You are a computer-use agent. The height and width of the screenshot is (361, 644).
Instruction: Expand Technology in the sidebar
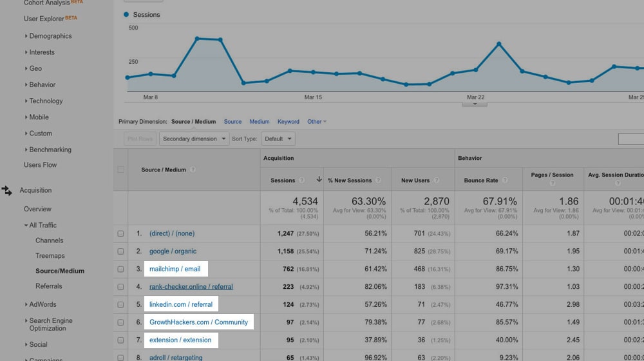[44, 101]
